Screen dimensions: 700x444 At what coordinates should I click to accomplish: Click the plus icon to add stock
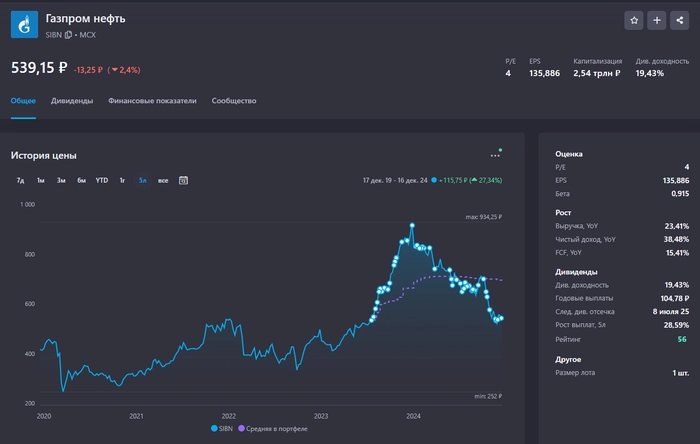click(657, 20)
